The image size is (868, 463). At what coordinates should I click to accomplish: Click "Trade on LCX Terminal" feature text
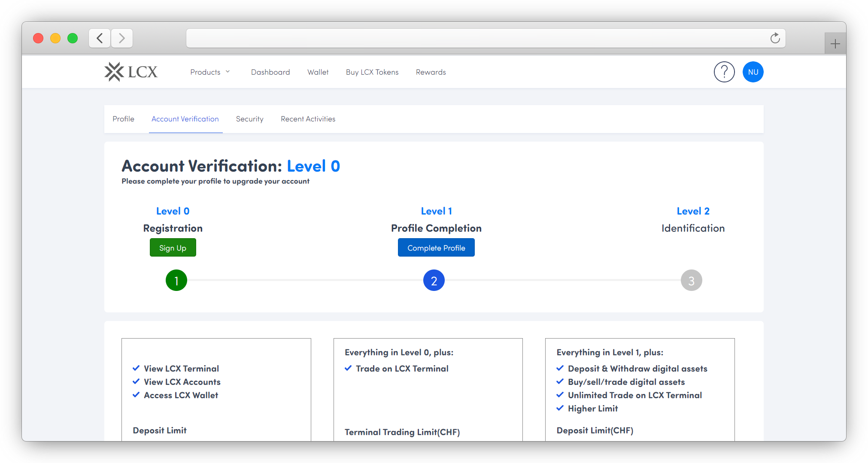[402, 369]
